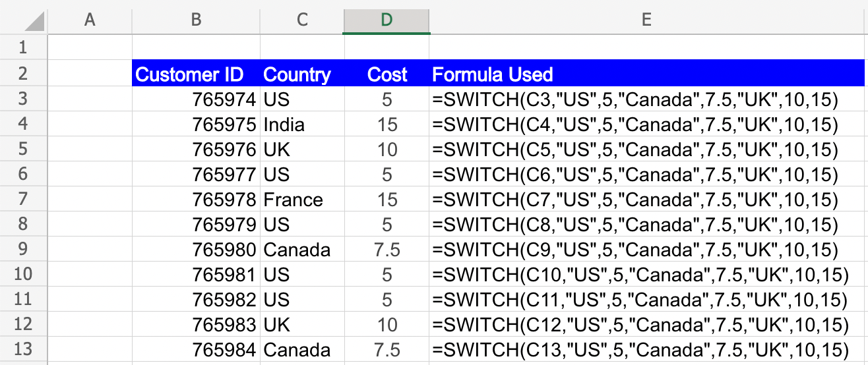Click the Formula Used header cell
This screenshot has height=365, width=868.
[x=646, y=74]
